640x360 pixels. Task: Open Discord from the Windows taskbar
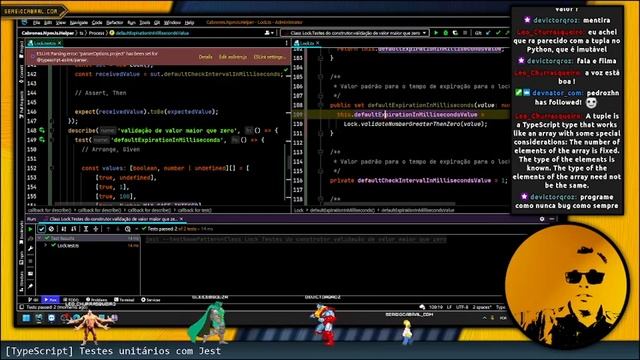(51, 318)
